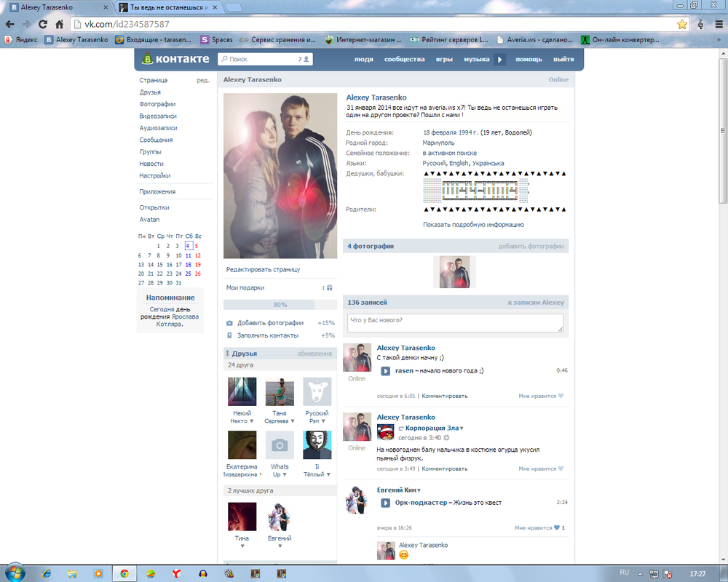The image size is (728, 582).
Task: Like the Корпорация Зла repost
Action: [560, 469]
